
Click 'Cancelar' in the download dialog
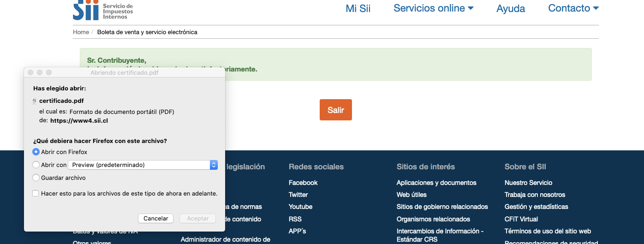[155, 218]
